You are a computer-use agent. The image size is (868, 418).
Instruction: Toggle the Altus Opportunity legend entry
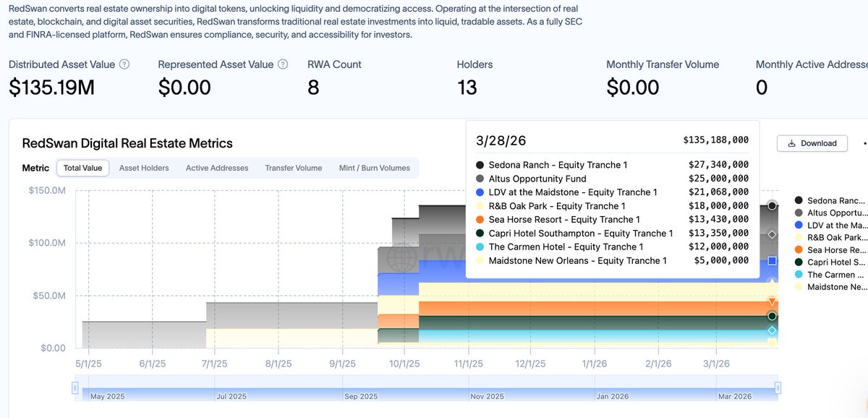click(830, 213)
